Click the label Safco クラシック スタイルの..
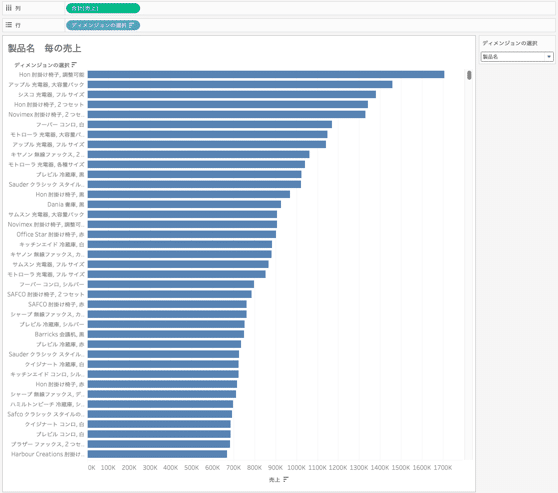Screen dimensions: 558x493 click(x=46, y=414)
